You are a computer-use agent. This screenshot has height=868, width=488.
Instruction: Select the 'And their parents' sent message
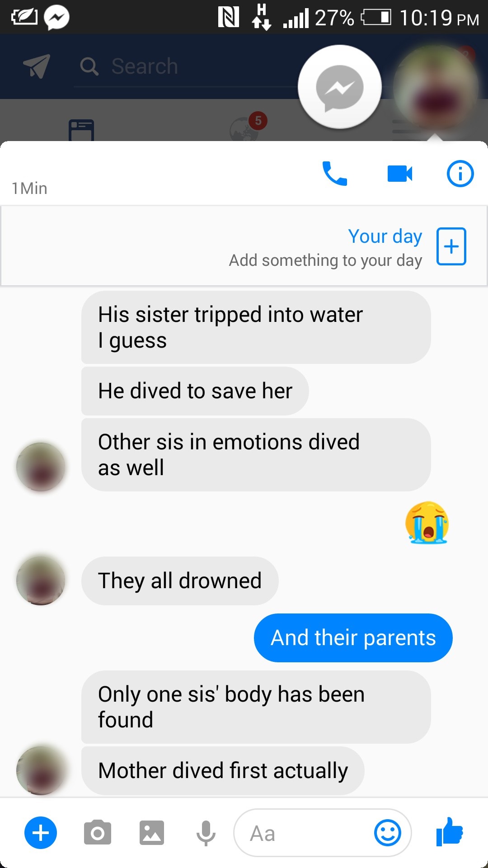pyautogui.click(x=353, y=638)
